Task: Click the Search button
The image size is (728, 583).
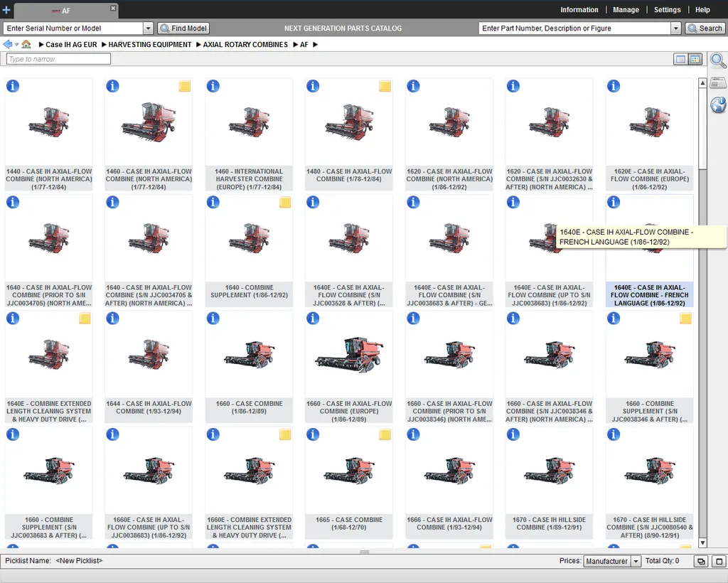Action: point(705,28)
